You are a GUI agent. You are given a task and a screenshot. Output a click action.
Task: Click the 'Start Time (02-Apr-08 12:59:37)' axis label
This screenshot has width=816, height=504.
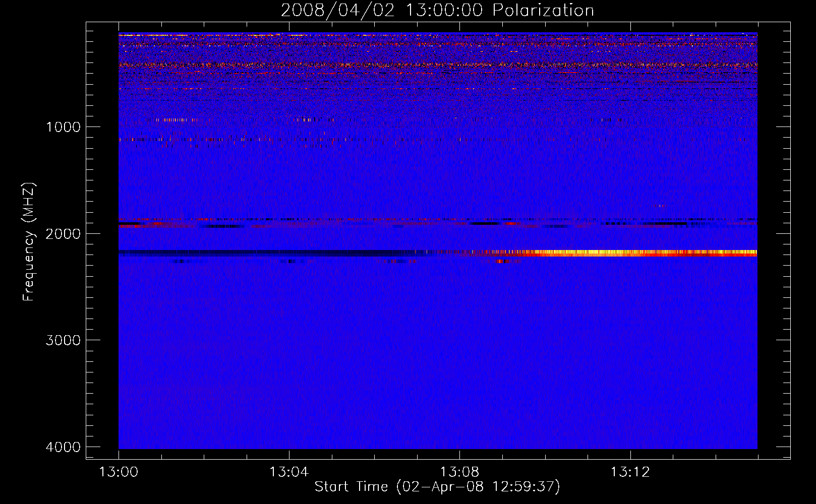(x=437, y=487)
